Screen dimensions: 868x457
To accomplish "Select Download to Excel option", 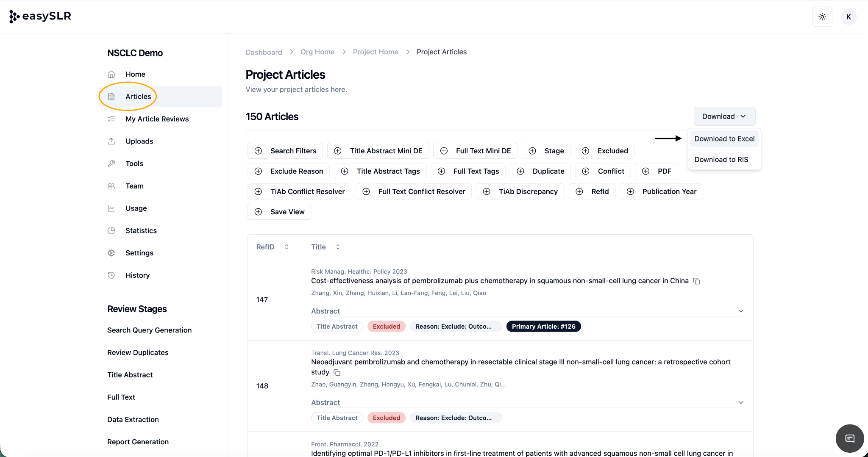I will point(724,139).
